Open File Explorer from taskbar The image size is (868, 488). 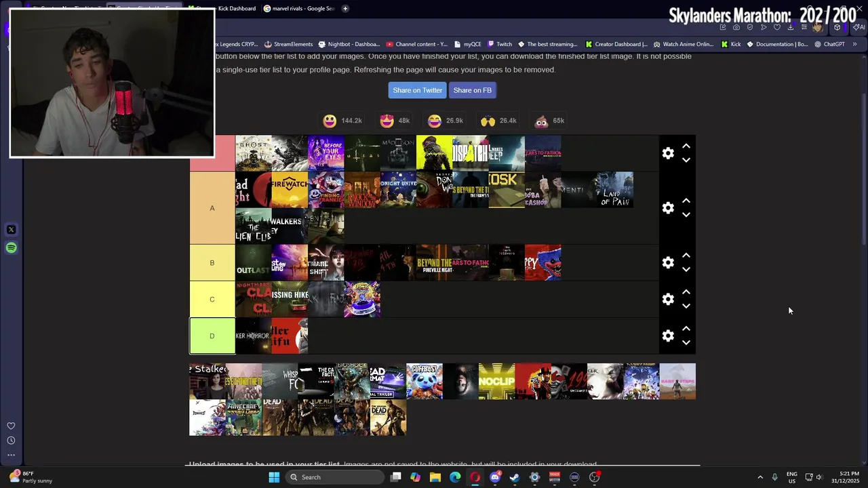[x=435, y=477]
